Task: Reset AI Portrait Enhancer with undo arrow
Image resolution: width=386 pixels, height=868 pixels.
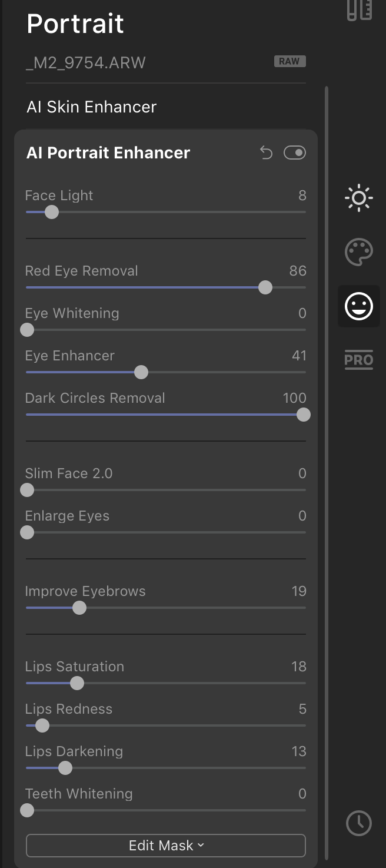Action: click(267, 153)
